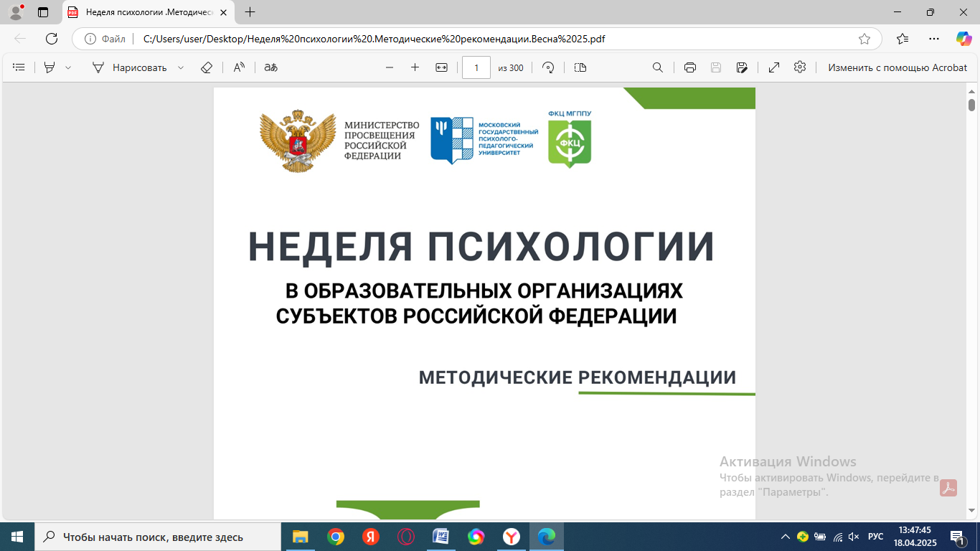View site information Файл icon
Viewport: 980px width, 551px height.
105,39
